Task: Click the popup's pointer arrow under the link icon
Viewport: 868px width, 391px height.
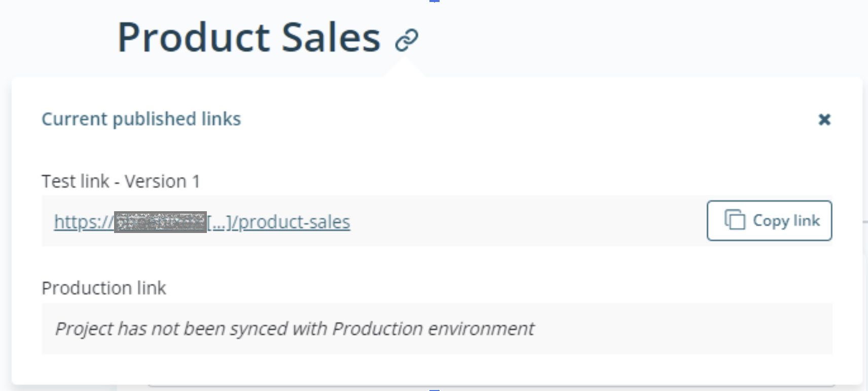Action: (405, 68)
